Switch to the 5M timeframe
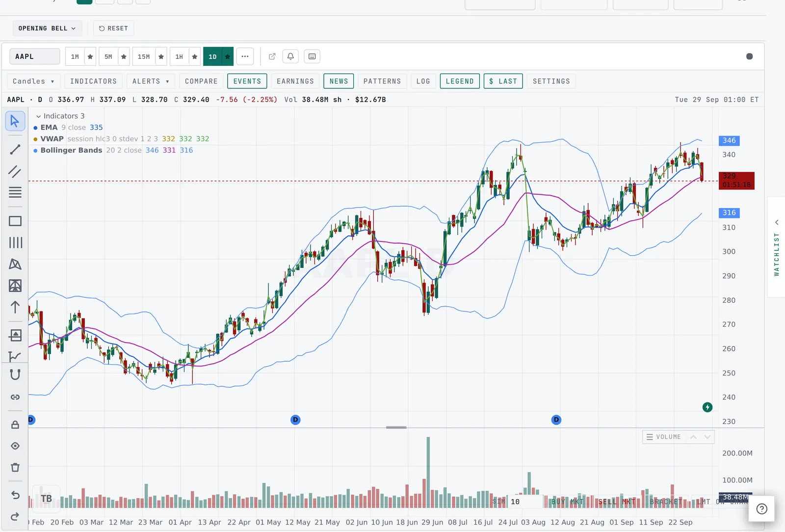785x532 pixels. click(x=108, y=56)
